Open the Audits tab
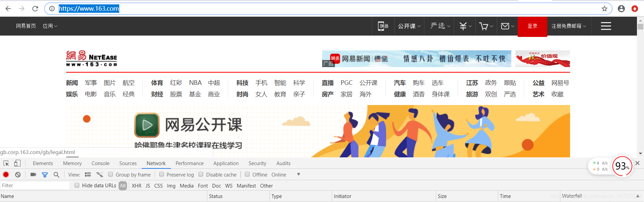This screenshot has width=644, height=202. point(284,163)
